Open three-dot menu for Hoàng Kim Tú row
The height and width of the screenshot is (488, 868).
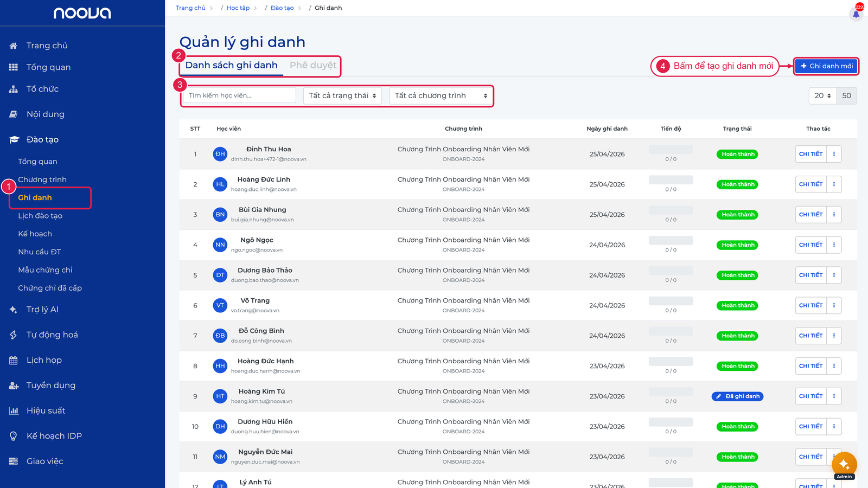834,396
